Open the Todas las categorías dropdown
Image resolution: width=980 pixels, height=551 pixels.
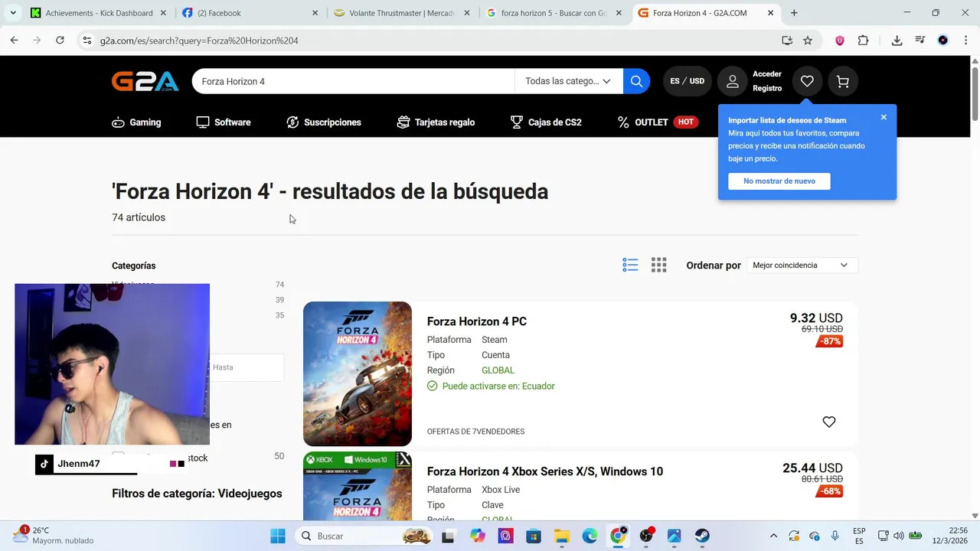tap(568, 81)
